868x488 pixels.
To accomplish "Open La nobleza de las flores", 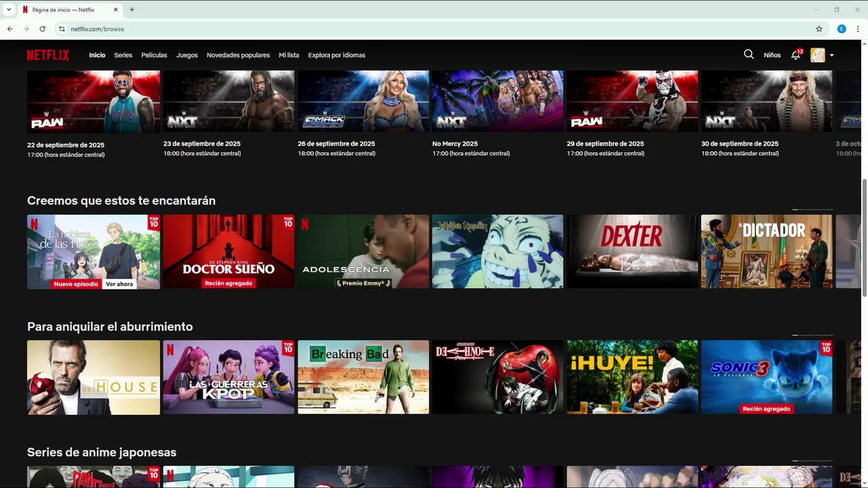I will tap(94, 252).
